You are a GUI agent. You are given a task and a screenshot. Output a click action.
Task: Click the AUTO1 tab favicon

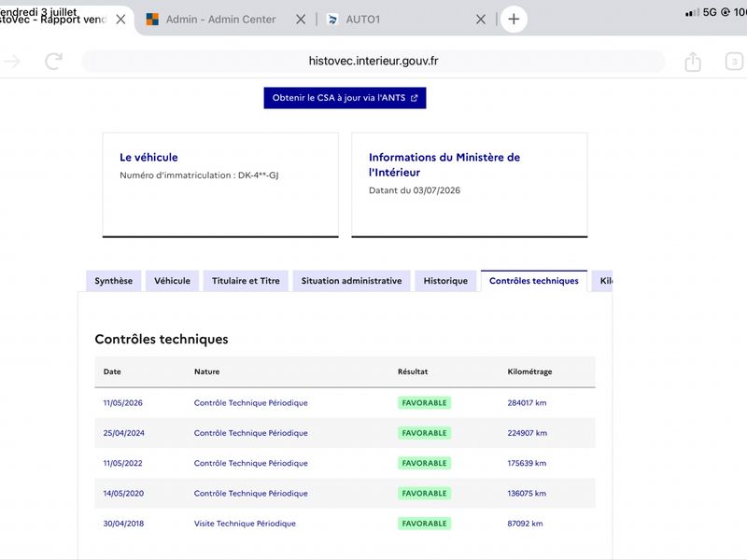332,20
